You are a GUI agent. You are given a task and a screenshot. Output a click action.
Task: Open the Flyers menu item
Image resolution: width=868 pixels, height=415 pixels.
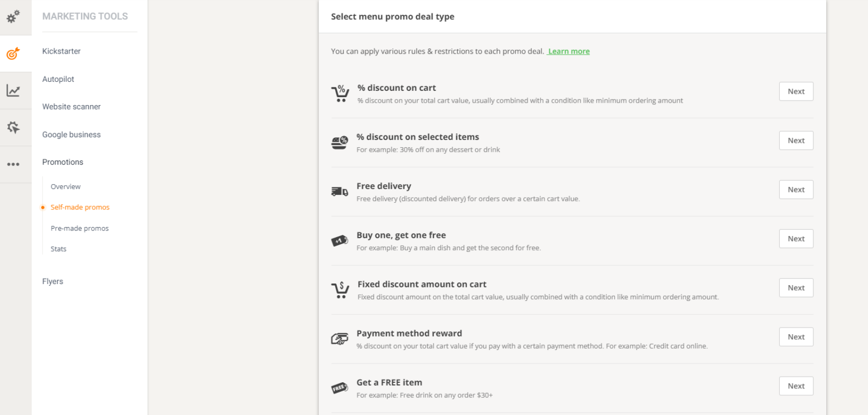coord(53,281)
